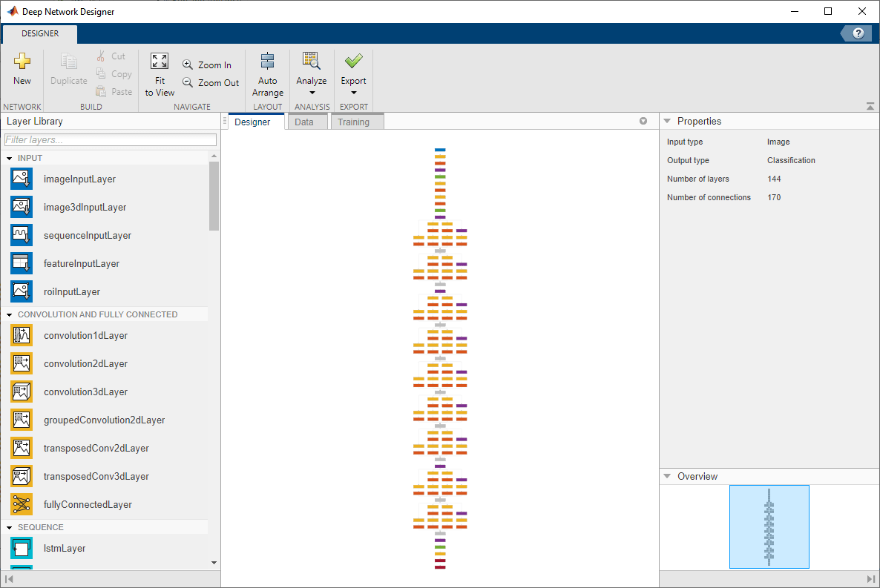The width and height of the screenshot is (880, 588).
Task: Select the transposedConv3dLayer icon
Action: tap(22, 476)
